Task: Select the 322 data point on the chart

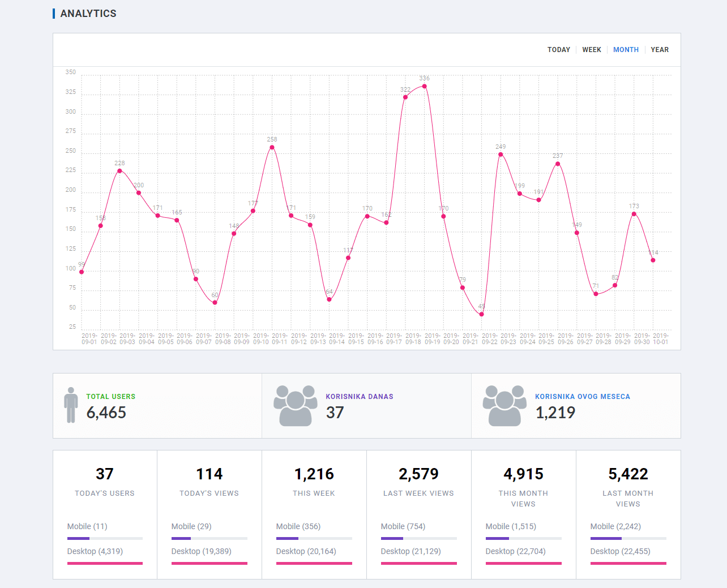Action: (405, 97)
